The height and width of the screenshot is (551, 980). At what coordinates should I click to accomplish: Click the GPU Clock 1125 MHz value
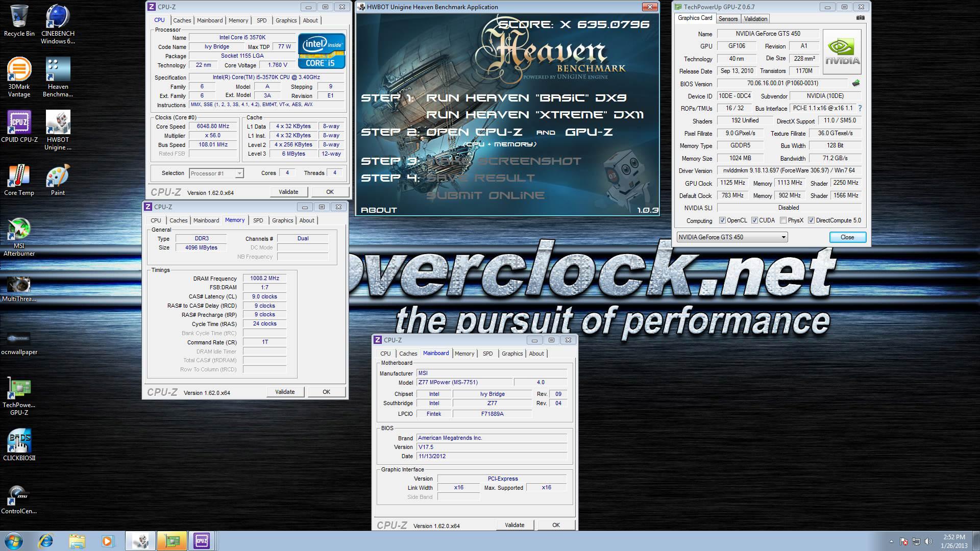733,183
